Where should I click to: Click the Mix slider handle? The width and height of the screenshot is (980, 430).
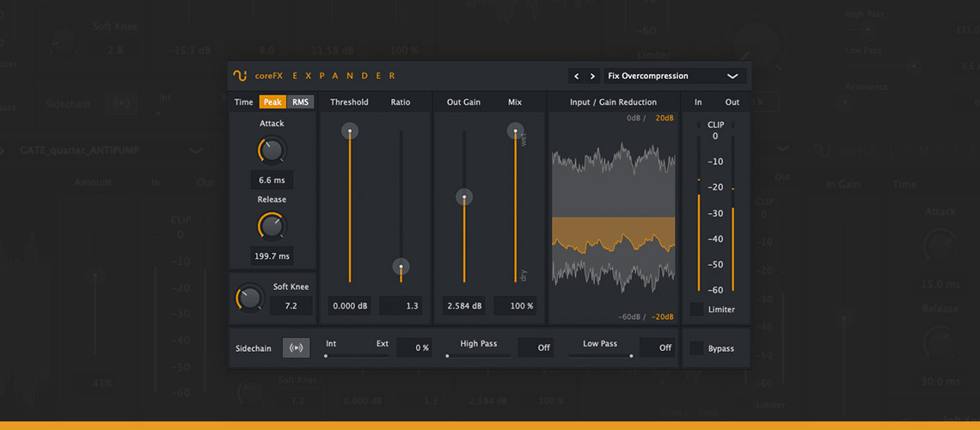516,132
